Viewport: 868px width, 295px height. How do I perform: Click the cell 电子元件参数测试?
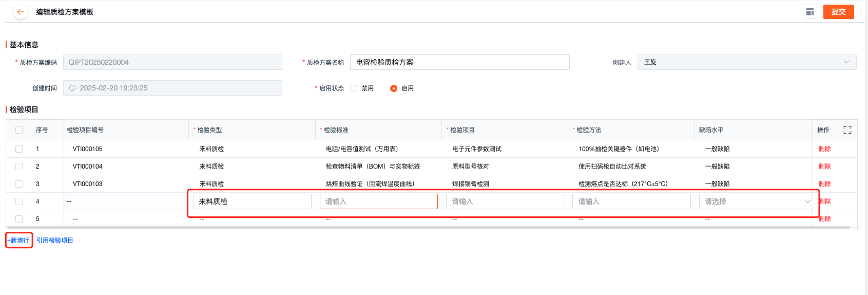pyautogui.click(x=477, y=149)
